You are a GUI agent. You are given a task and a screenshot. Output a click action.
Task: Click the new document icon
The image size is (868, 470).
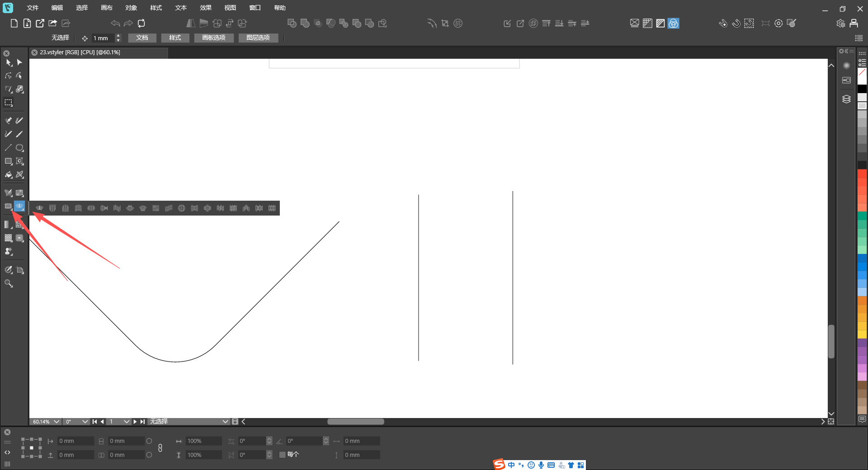tap(14, 23)
